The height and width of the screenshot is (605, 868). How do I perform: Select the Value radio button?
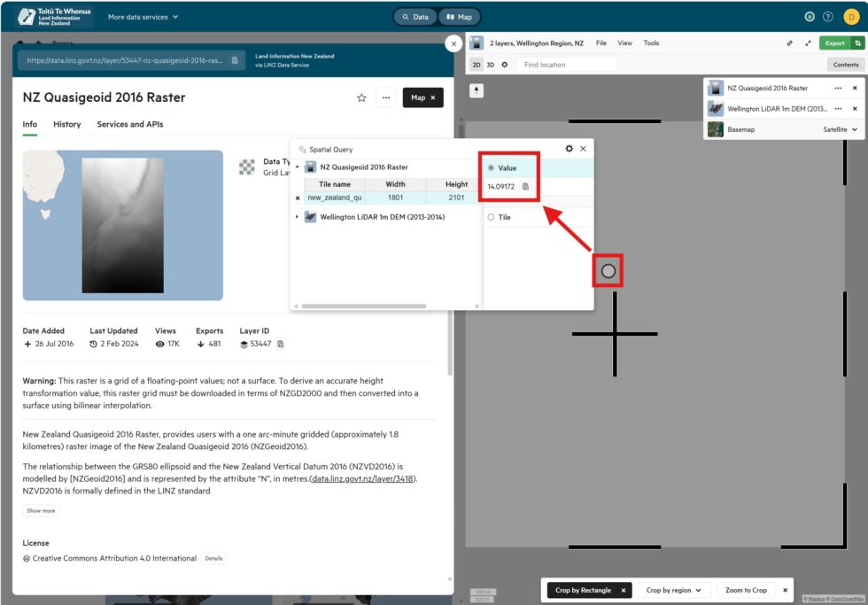491,167
